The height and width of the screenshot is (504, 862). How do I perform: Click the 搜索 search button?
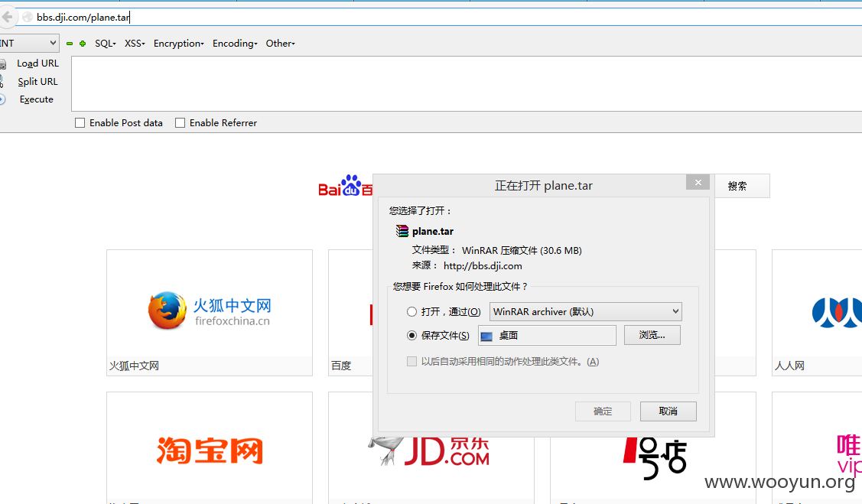[x=737, y=186]
